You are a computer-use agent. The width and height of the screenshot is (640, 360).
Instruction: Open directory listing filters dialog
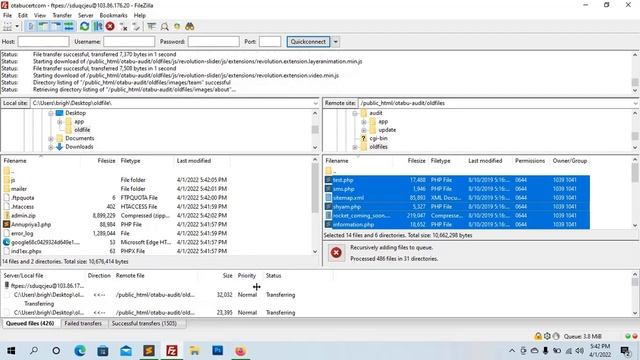[x=151, y=27]
